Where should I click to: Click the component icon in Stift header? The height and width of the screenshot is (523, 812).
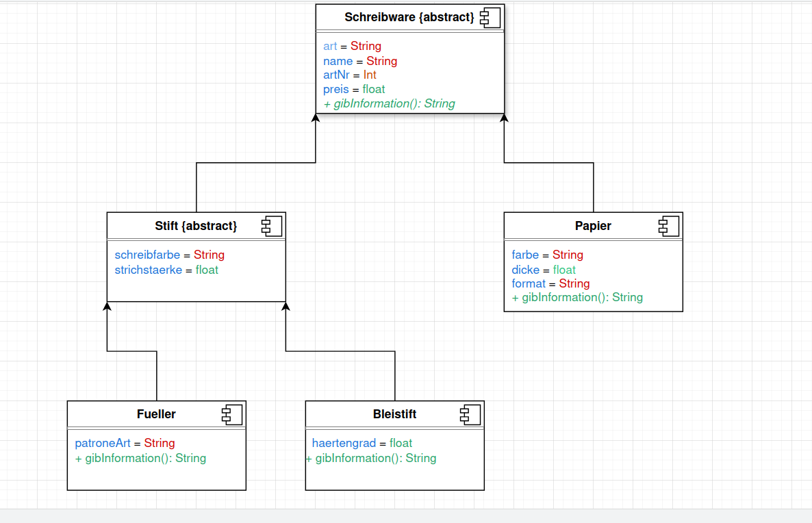(272, 226)
